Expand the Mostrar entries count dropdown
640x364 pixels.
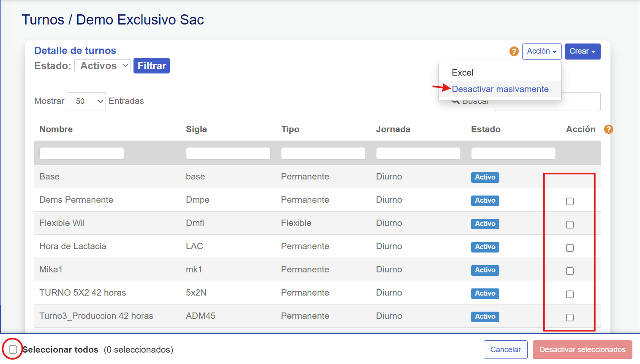(86, 101)
